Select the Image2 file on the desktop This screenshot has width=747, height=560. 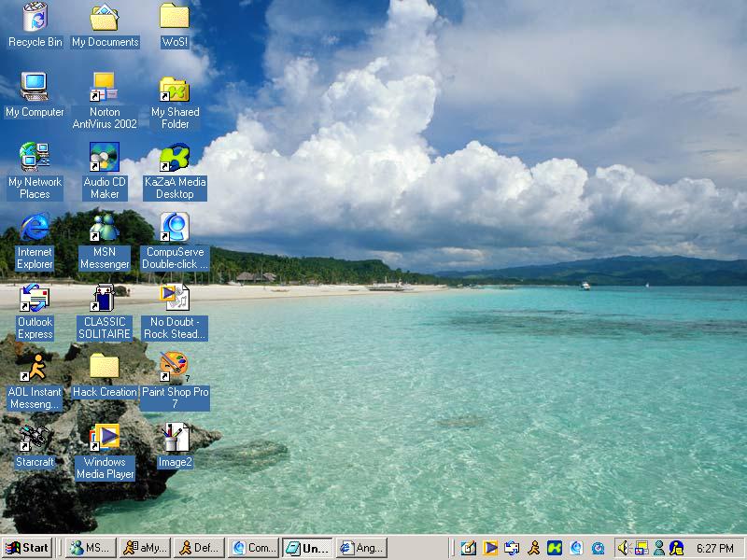[175, 438]
